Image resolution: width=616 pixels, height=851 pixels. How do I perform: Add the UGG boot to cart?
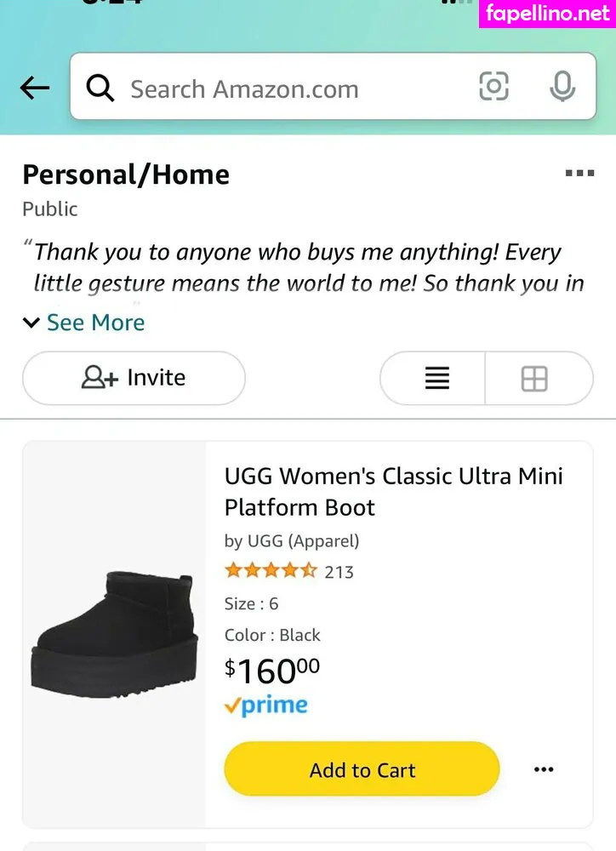point(362,769)
